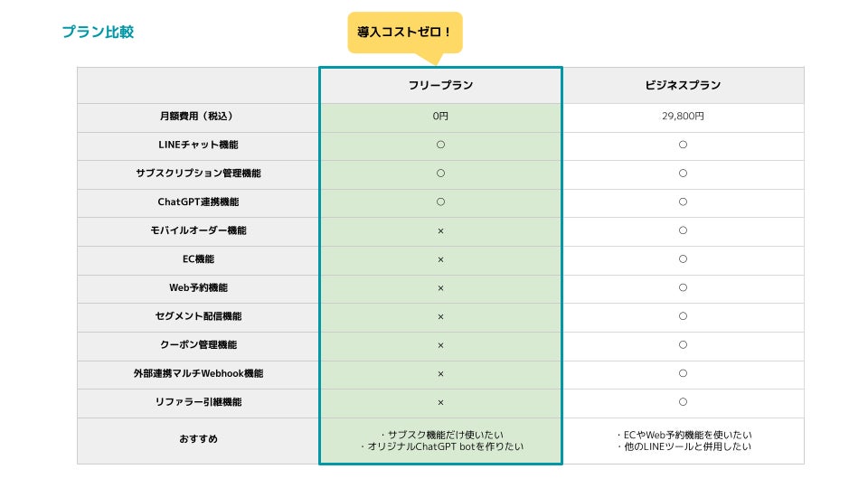Click the circle for Business Web予約機能

pyautogui.click(x=683, y=287)
